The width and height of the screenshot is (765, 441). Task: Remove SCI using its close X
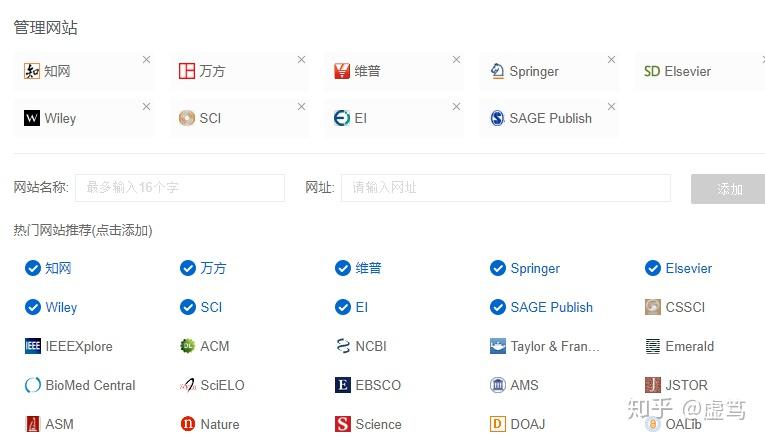[302, 106]
